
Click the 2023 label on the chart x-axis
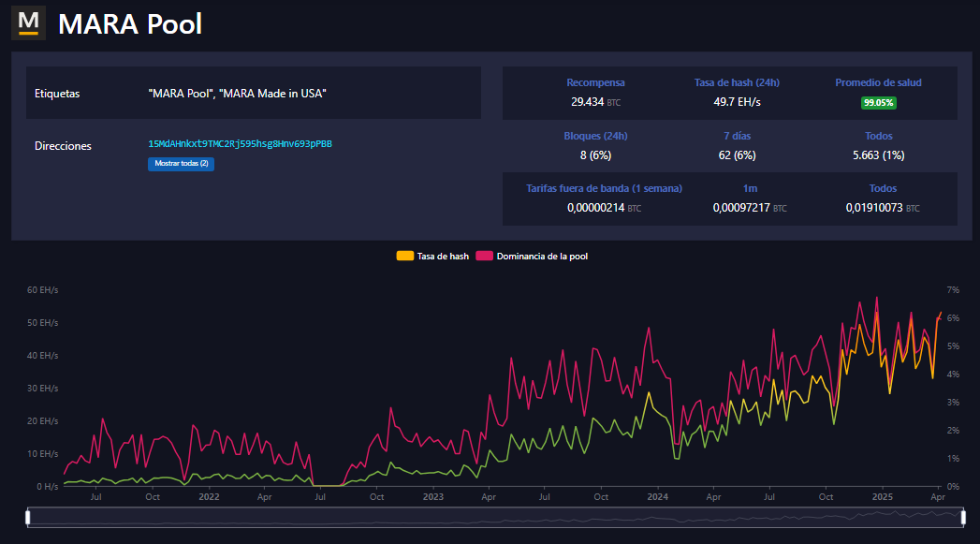click(x=432, y=497)
